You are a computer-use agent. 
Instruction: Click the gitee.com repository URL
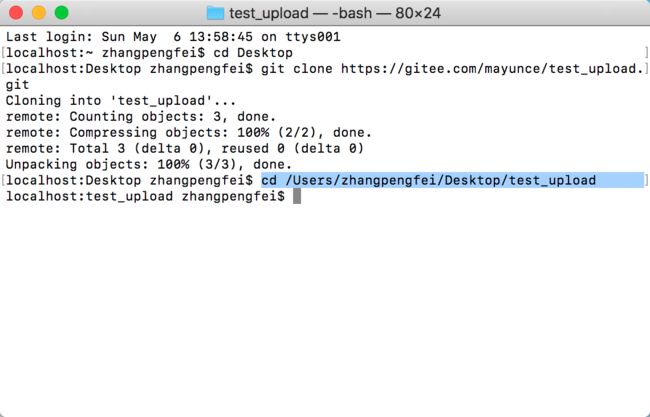pos(492,69)
